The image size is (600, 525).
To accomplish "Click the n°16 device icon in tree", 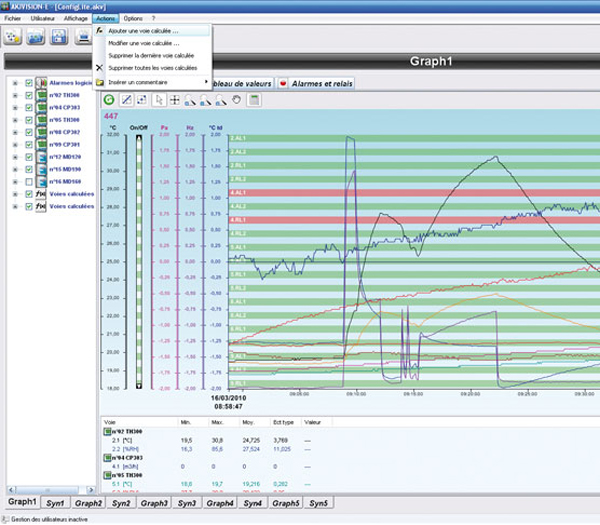I will coord(41,181).
